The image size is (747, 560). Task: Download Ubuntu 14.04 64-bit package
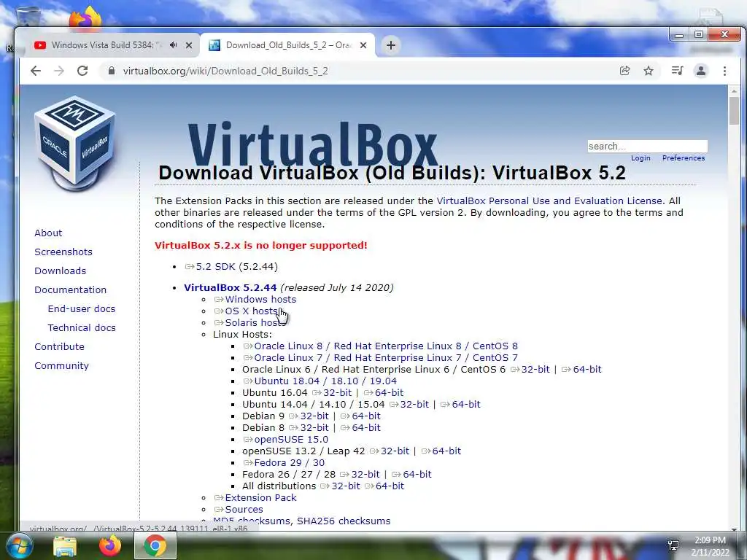click(466, 404)
